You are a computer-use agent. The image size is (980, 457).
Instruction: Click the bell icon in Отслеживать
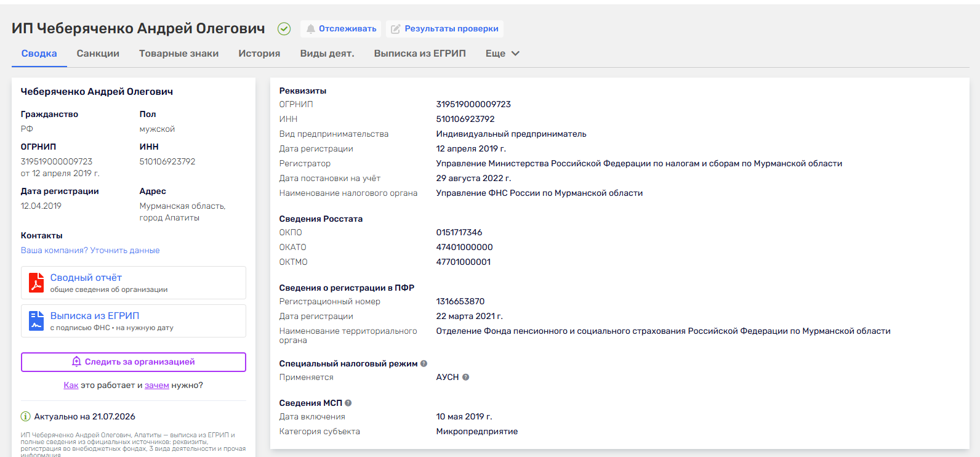[311, 29]
